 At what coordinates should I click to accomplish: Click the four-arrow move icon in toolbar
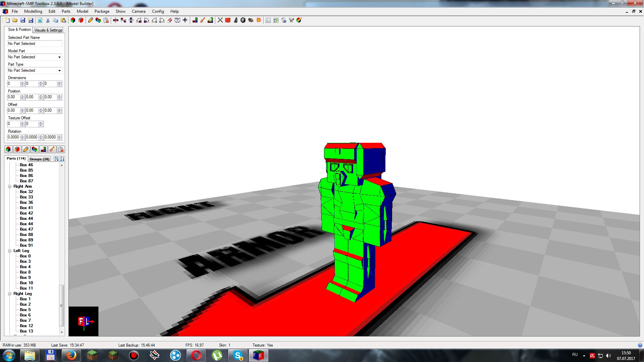[185, 20]
